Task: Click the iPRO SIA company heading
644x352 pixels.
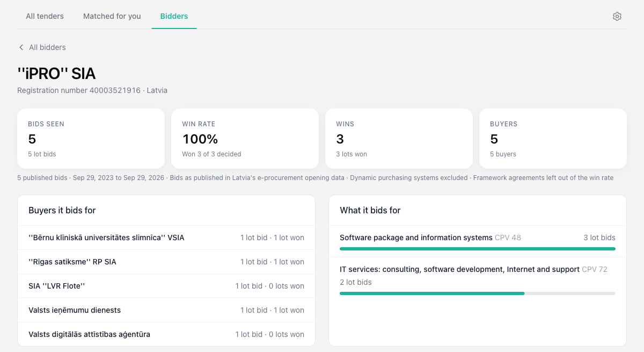Action: point(56,73)
